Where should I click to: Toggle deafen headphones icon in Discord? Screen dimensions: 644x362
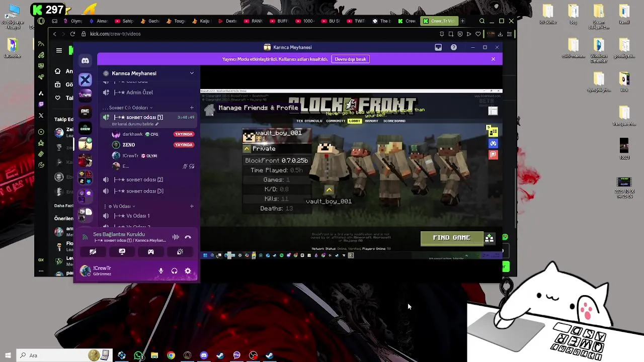[x=174, y=271]
